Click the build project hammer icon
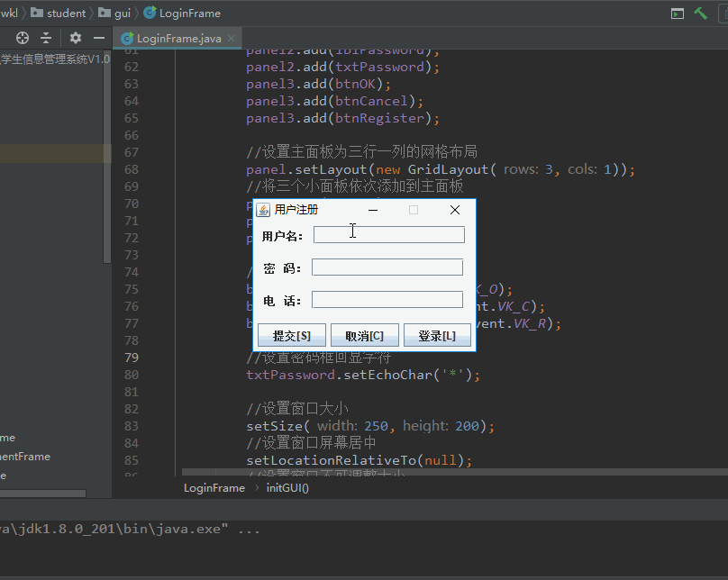The width and height of the screenshot is (728, 580). 701,14
